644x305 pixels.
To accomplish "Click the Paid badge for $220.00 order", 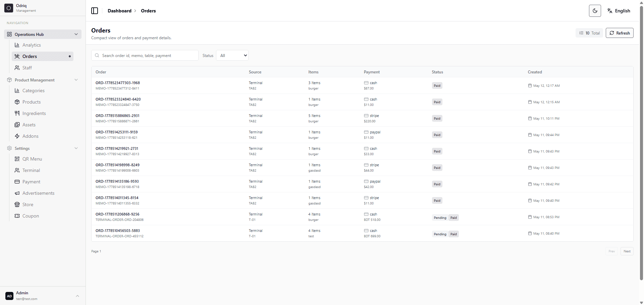I will coord(437,118).
